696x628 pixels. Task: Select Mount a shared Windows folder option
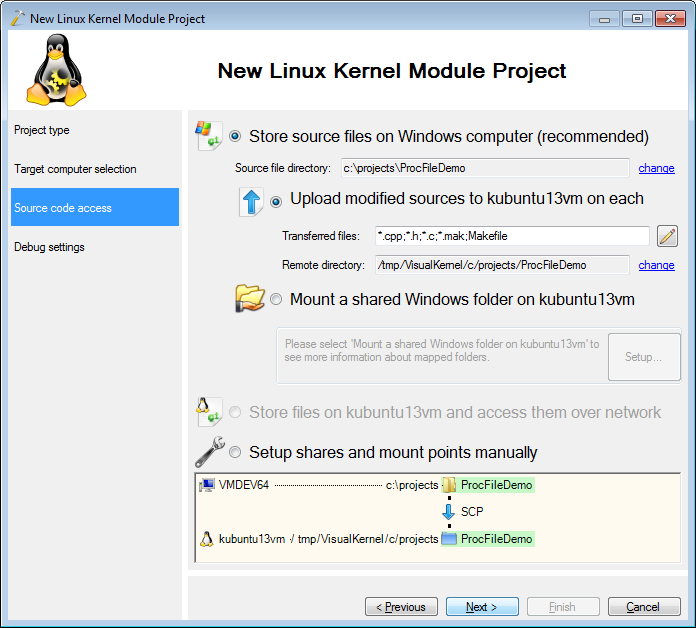pyautogui.click(x=276, y=299)
